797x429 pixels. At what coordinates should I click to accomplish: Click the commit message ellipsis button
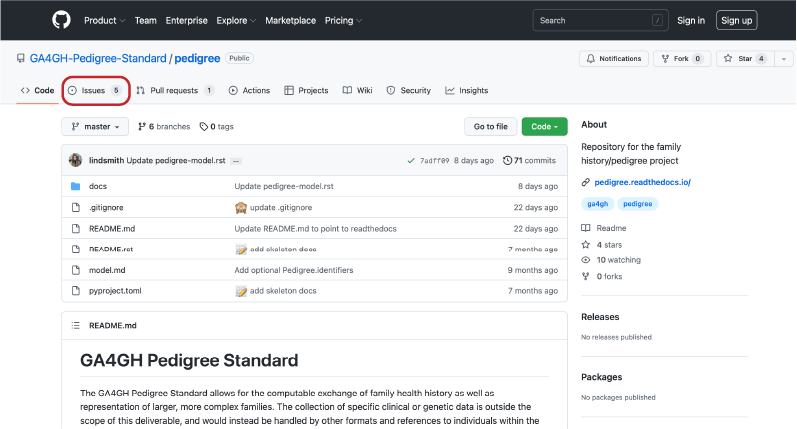coord(237,160)
